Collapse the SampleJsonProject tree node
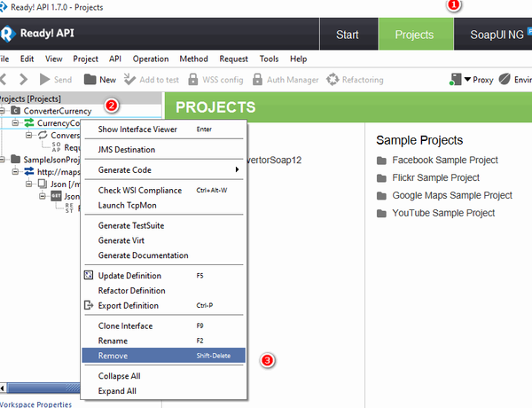Screen dimensions: 532x408 [x=4, y=160]
